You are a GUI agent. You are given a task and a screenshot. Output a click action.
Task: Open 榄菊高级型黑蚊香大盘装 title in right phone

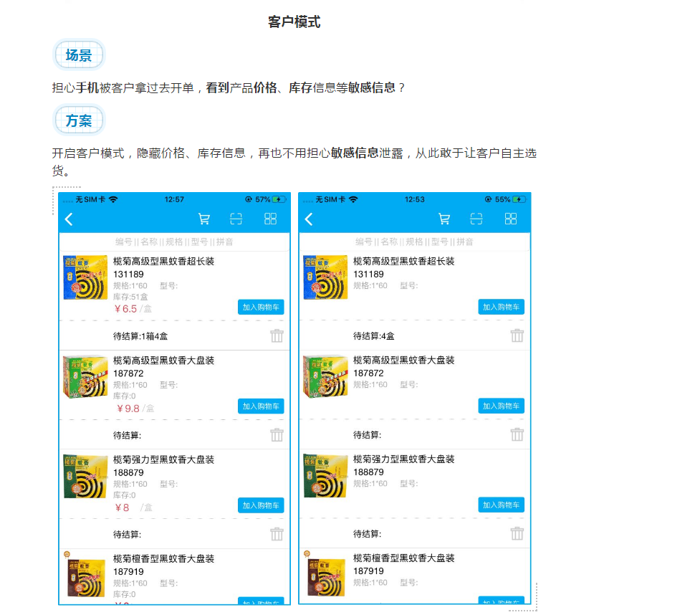pyautogui.click(x=403, y=360)
